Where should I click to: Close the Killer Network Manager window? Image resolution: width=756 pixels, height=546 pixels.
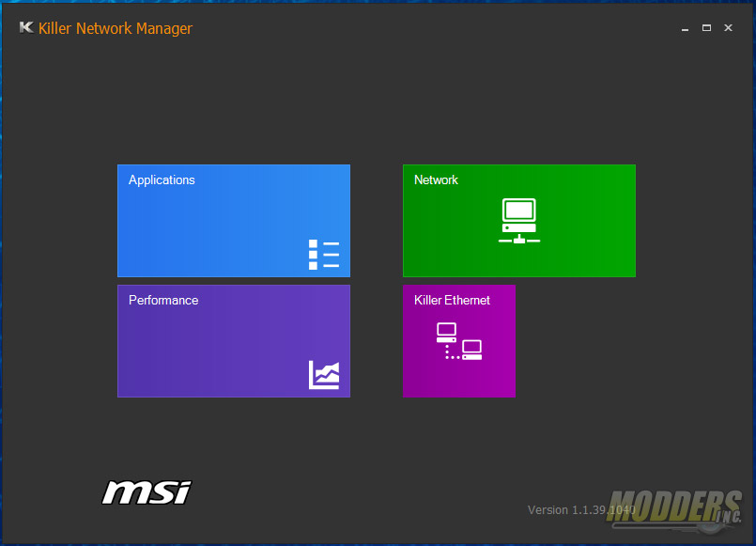click(x=728, y=28)
